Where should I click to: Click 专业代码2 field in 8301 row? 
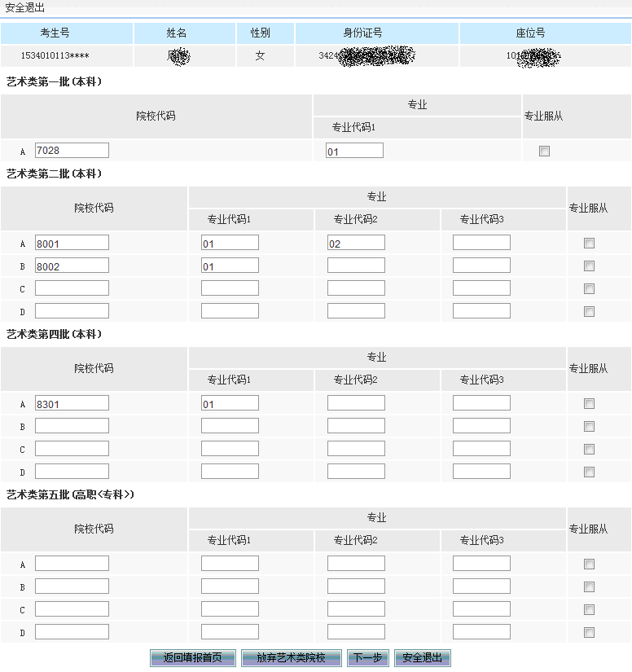coord(356,403)
